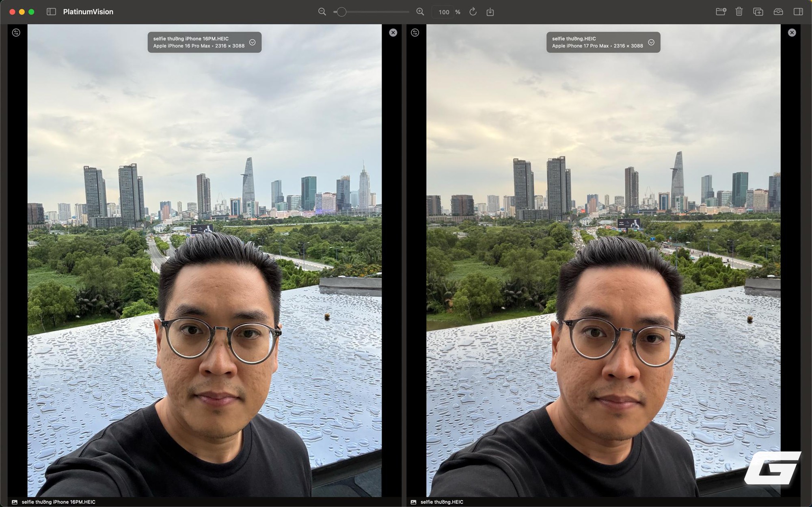The height and width of the screenshot is (507, 812).
Task: Click the swap icon on the left image
Action: coord(16,32)
